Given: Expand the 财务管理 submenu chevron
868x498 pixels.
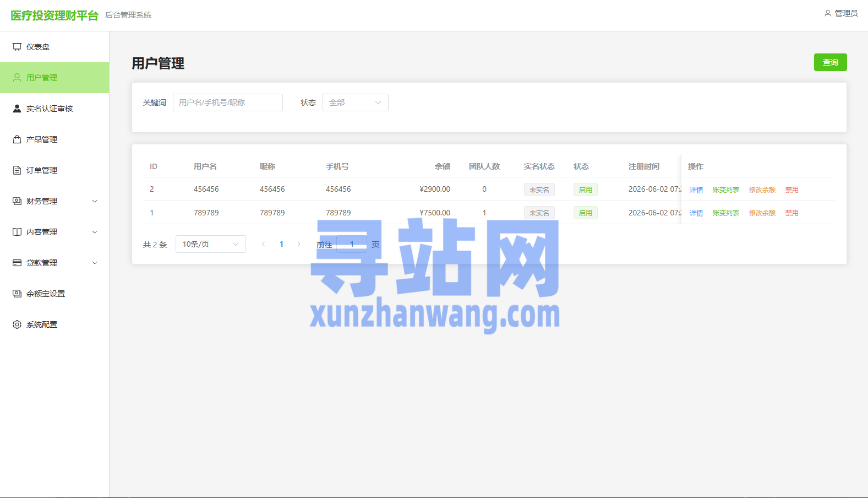Looking at the screenshot, I should click(x=95, y=201).
